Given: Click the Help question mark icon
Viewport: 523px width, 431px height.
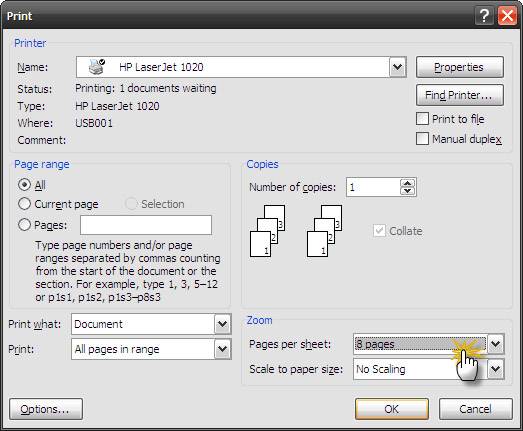Looking at the screenshot, I should [484, 16].
